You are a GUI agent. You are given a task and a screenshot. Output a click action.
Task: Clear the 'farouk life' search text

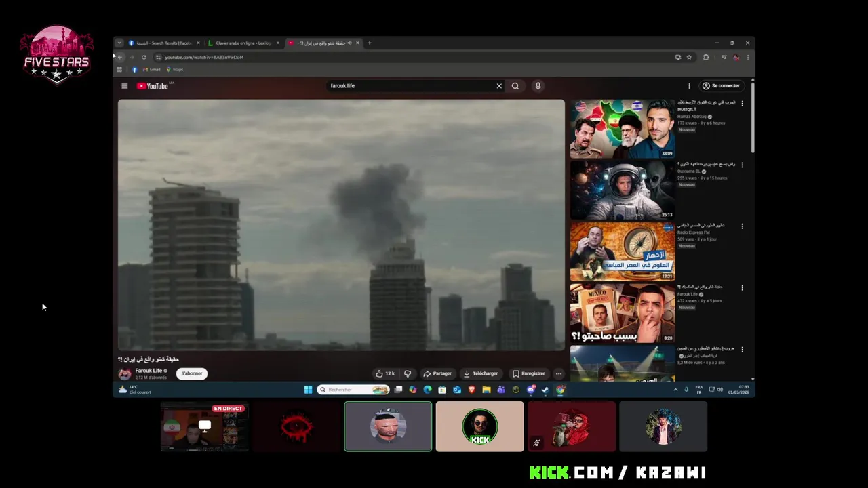click(499, 86)
